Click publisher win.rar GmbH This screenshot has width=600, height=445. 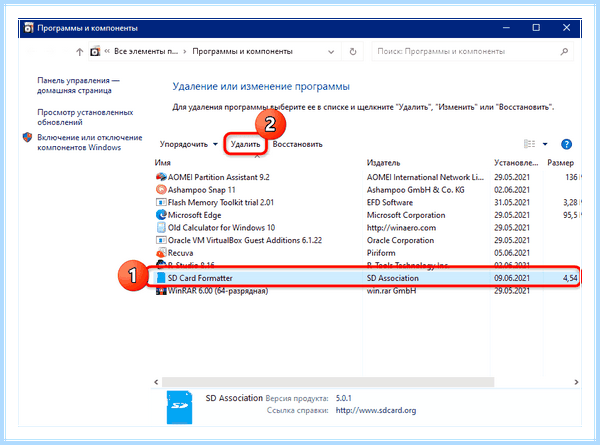(x=391, y=291)
